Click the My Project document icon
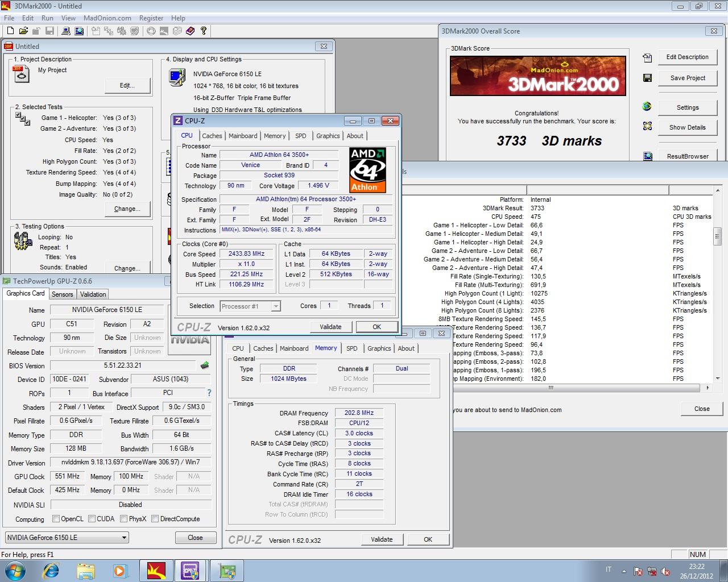This screenshot has width=728, height=582. [21, 74]
